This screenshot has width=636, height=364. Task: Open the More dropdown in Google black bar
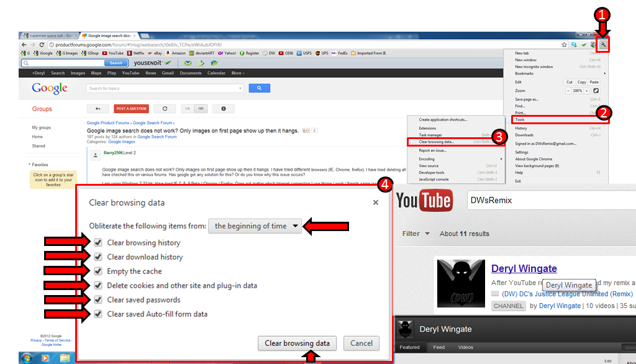click(x=238, y=73)
